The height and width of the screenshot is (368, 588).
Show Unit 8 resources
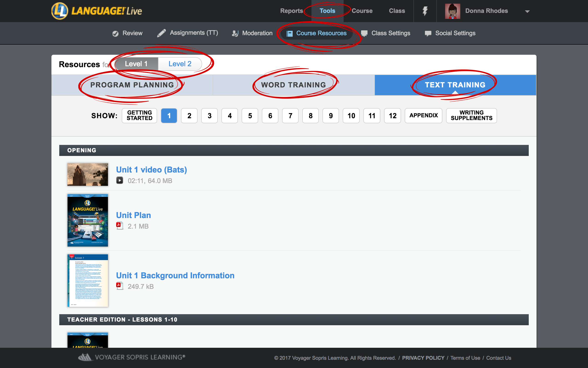311,116
